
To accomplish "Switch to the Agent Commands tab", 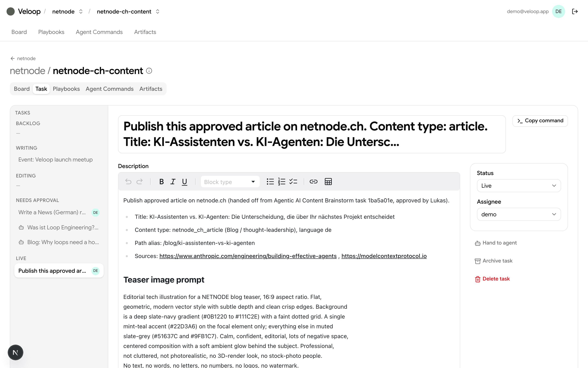I will 109,89.
